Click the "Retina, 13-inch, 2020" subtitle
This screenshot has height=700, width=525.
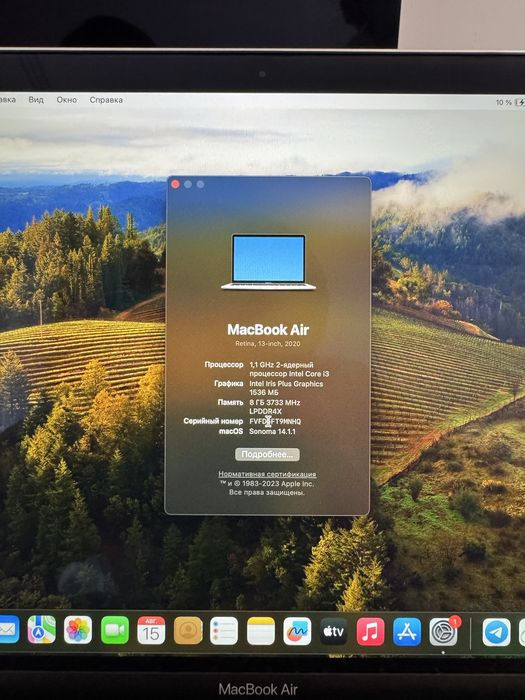click(268, 344)
